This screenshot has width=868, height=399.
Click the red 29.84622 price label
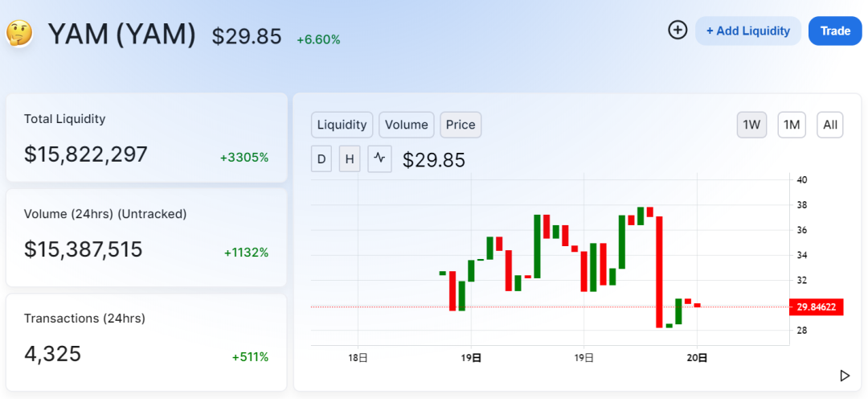(x=817, y=306)
